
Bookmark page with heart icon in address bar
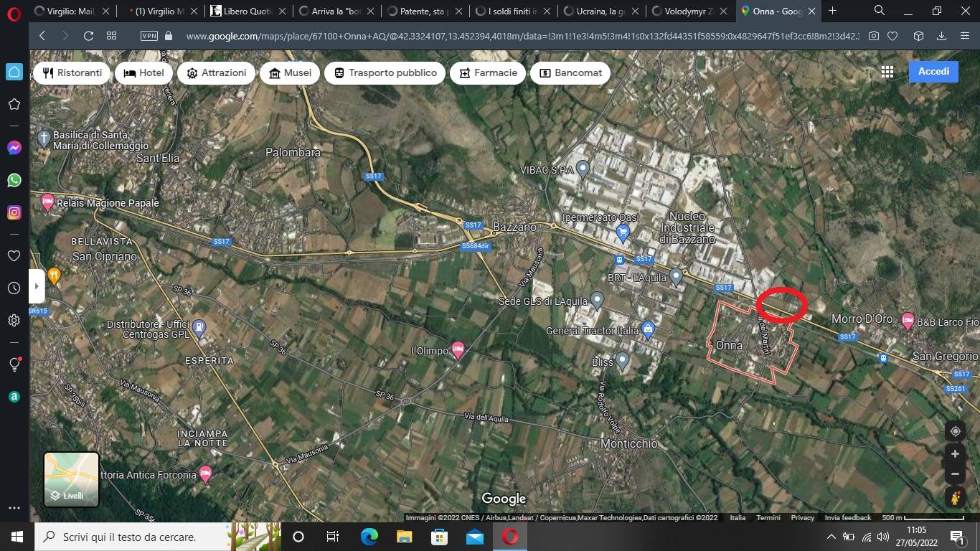892,36
